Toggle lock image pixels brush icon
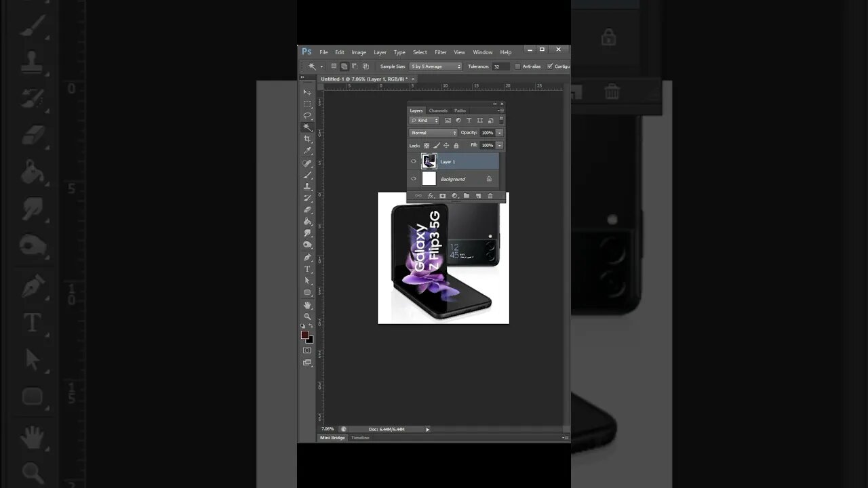 [436, 146]
